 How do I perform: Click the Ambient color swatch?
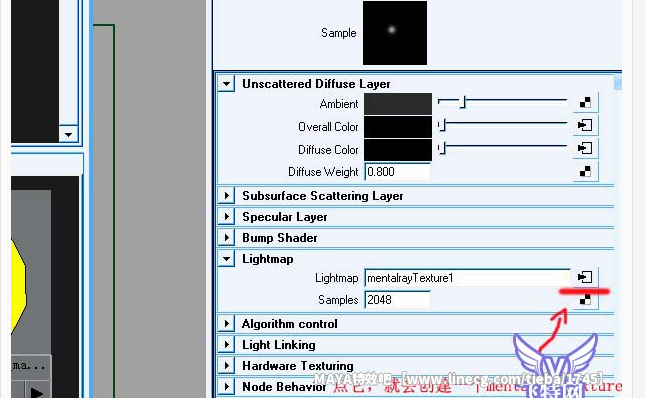(x=398, y=104)
